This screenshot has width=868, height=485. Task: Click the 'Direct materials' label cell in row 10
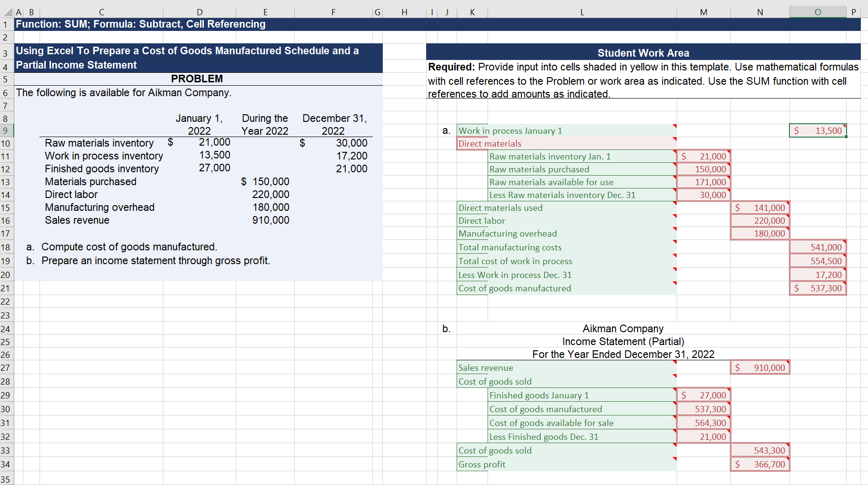(x=567, y=143)
